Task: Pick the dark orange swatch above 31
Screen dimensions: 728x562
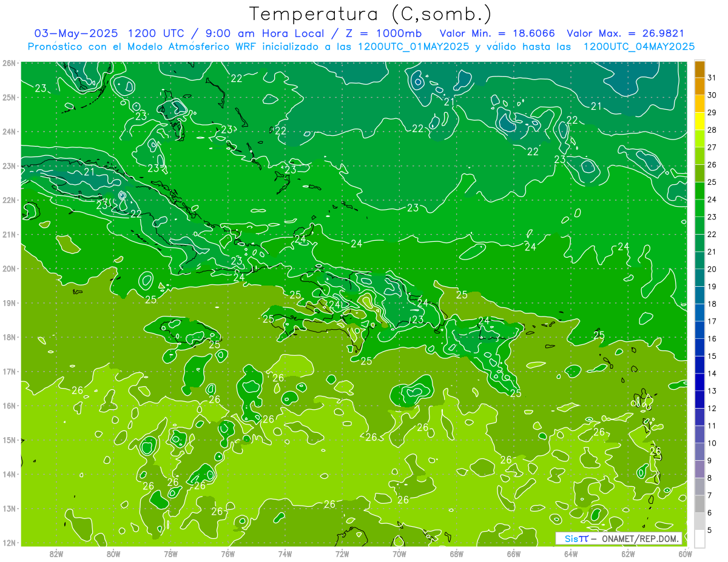Action: (x=699, y=69)
